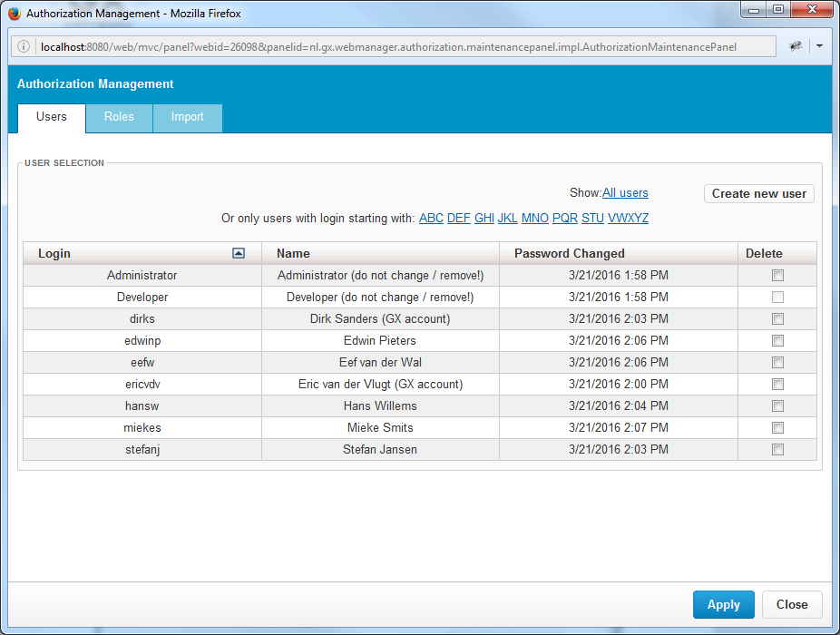Check the Delete box for edwinp

[777, 341]
